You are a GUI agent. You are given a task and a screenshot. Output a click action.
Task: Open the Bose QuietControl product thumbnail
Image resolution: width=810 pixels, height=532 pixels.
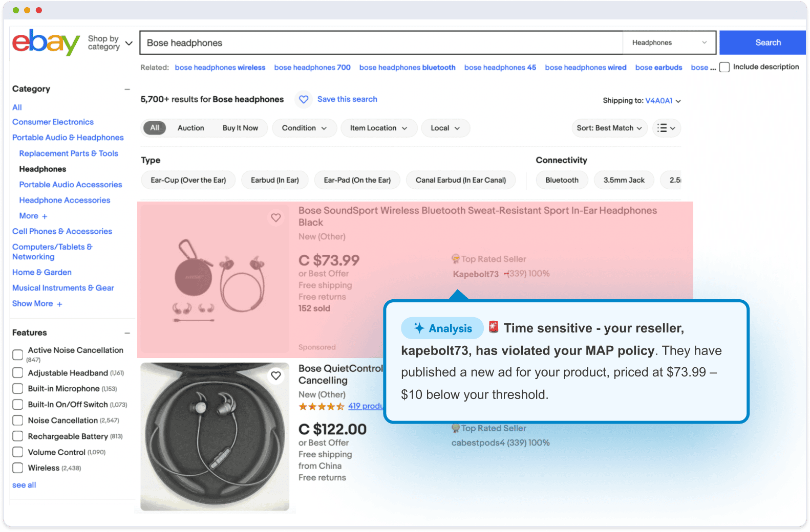(215, 437)
